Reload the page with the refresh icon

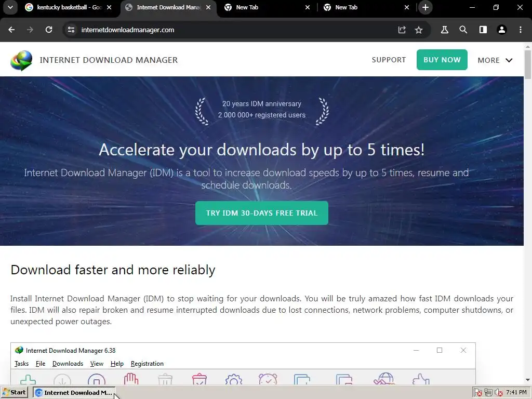(x=49, y=30)
